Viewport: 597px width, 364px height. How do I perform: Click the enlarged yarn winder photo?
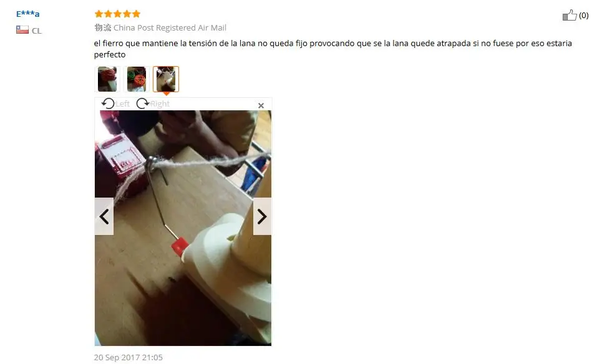(183, 228)
